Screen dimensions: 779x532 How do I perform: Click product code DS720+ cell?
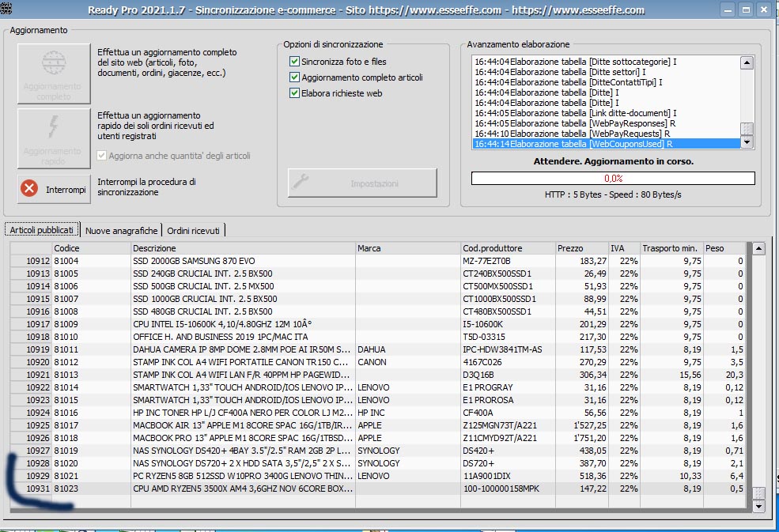508,463
